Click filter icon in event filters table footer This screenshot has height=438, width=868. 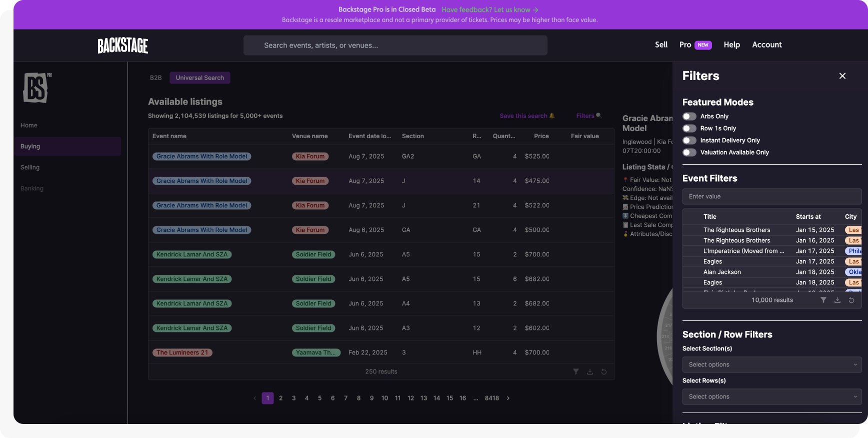[x=823, y=300]
